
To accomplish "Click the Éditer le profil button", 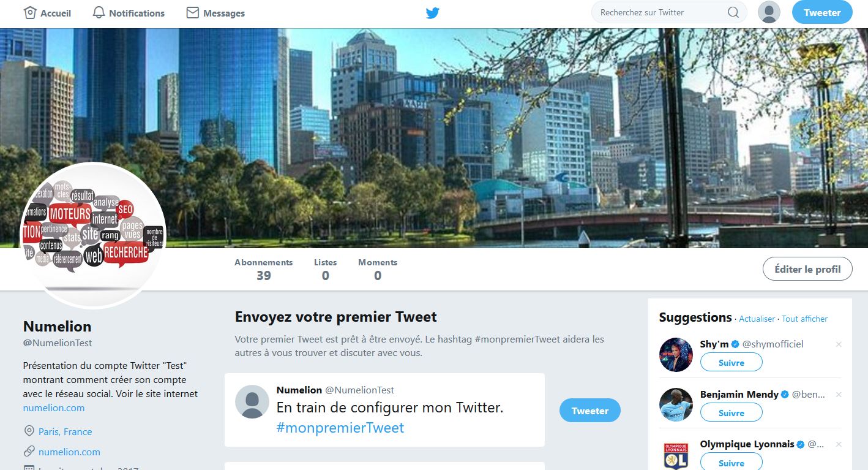I will (x=807, y=269).
